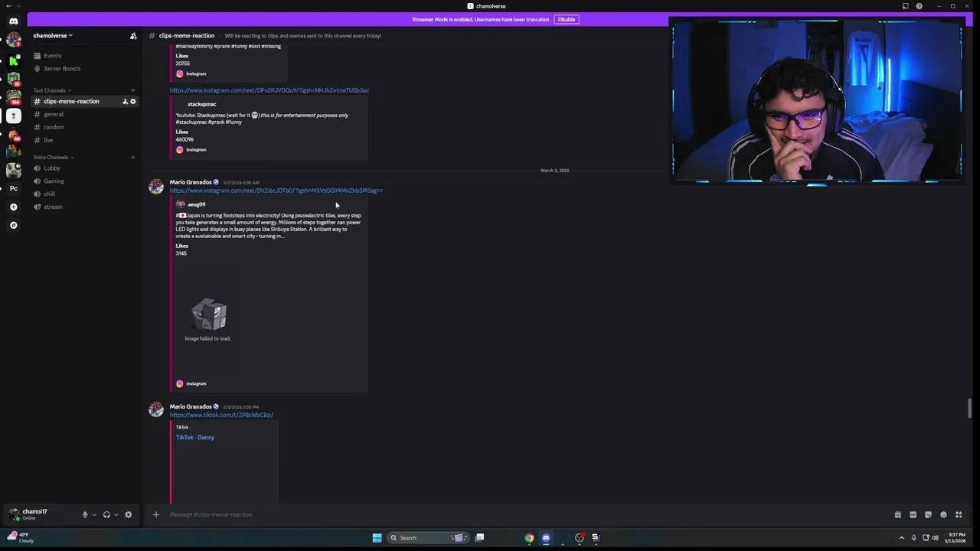
Task: Open Mario Granados avatar on Instagram message
Action: (156, 187)
